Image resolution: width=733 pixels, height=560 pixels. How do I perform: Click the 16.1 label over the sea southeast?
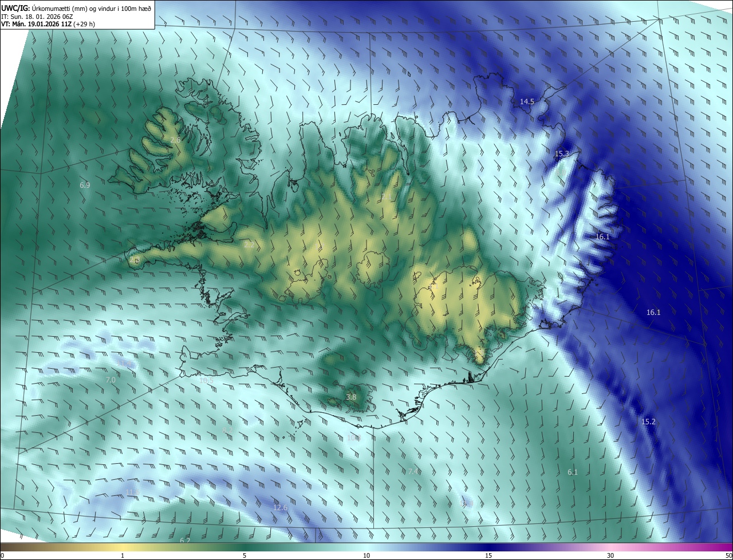[x=653, y=312]
